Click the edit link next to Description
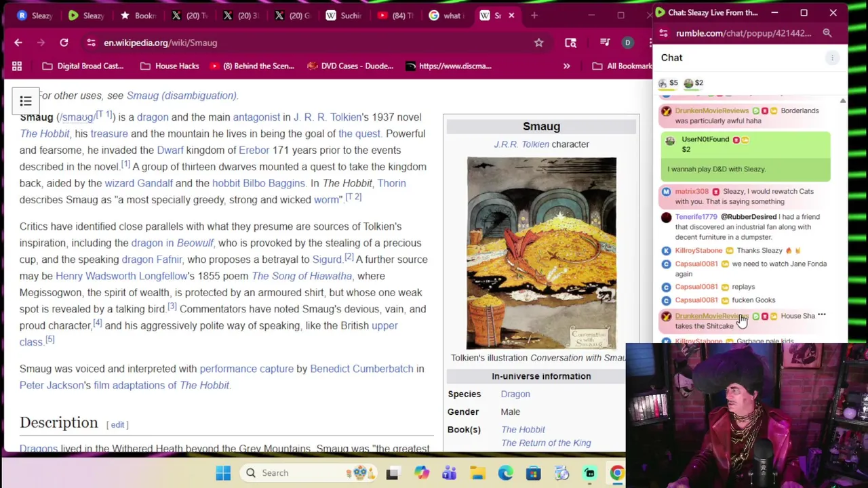Image resolution: width=868 pixels, height=488 pixels. click(117, 424)
